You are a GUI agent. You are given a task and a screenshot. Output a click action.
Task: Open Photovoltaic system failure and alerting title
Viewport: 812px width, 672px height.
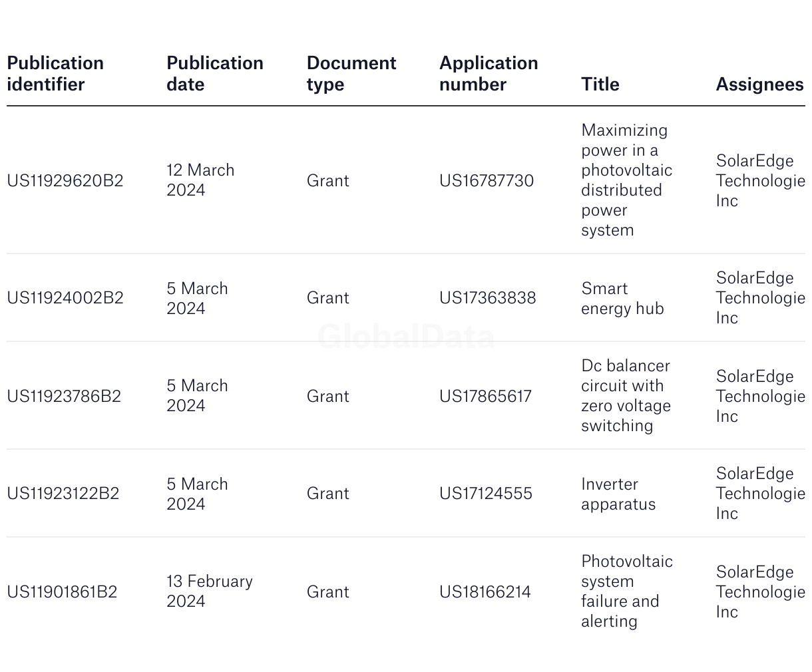627,591
